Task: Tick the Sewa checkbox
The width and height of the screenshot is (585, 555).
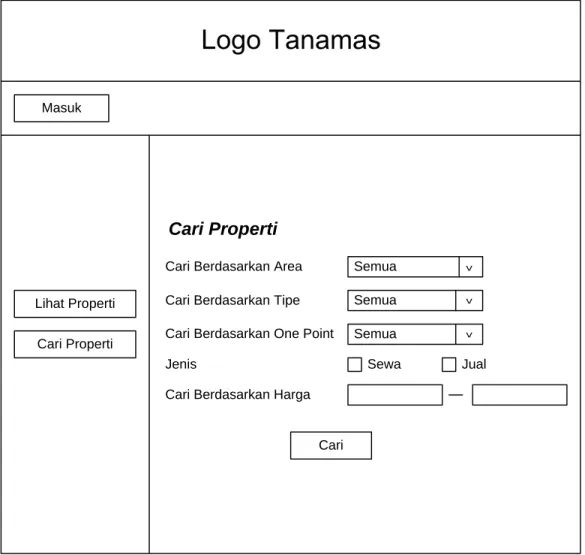Action: point(354,365)
